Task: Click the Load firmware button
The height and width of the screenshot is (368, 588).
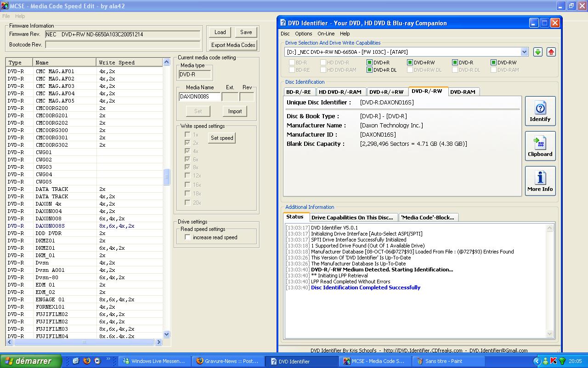Action: (x=220, y=32)
